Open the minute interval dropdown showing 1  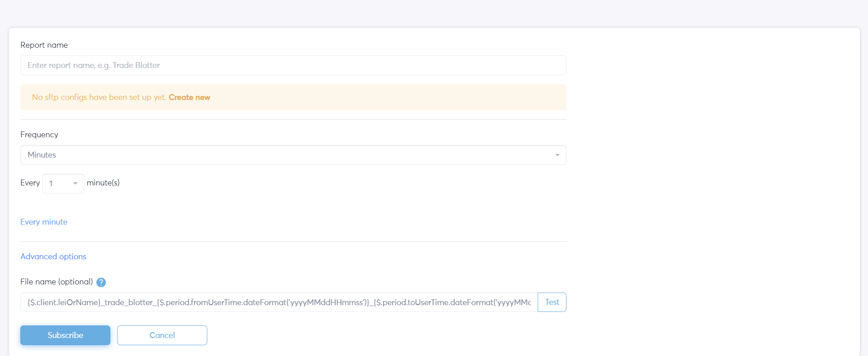coord(63,184)
